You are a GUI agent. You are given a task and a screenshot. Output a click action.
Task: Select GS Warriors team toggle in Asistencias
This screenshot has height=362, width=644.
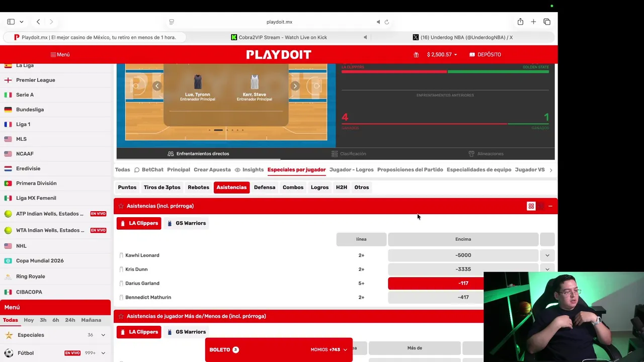[186, 223]
